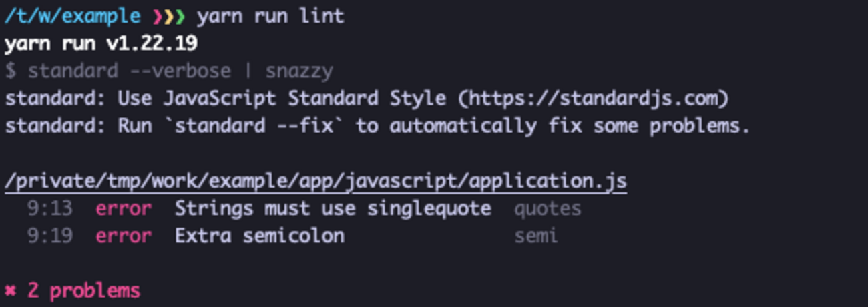Click the 'error' label on the semi row
868x307 pixels.
click(x=124, y=236)
